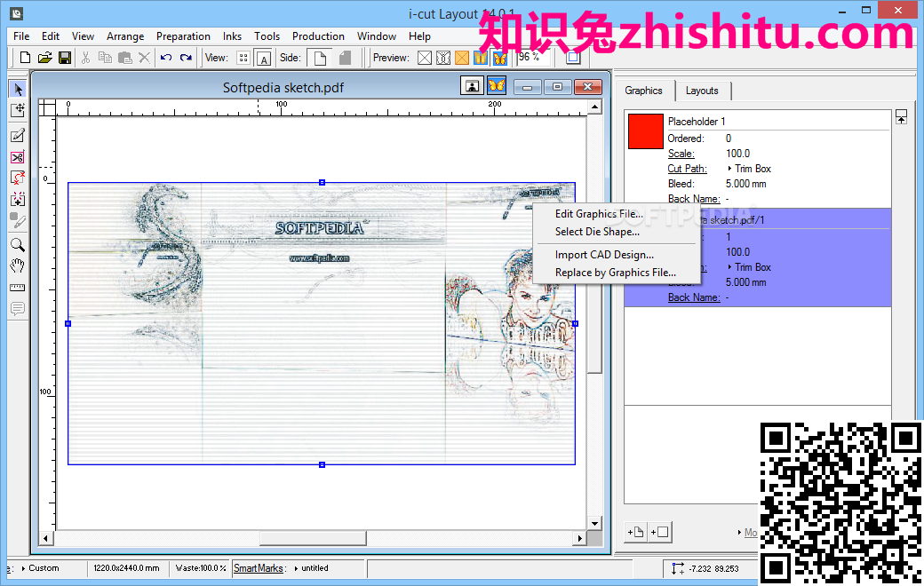
Task: Choose the blue-box butterfly Preview mode
Action: pos(481,58)
